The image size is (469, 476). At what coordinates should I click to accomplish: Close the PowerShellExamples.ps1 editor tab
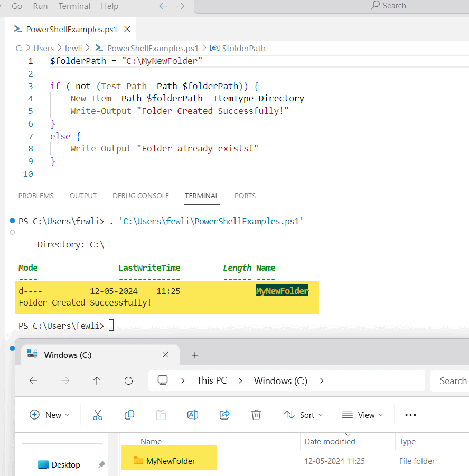pyautogui.click(x=127, y=29)
